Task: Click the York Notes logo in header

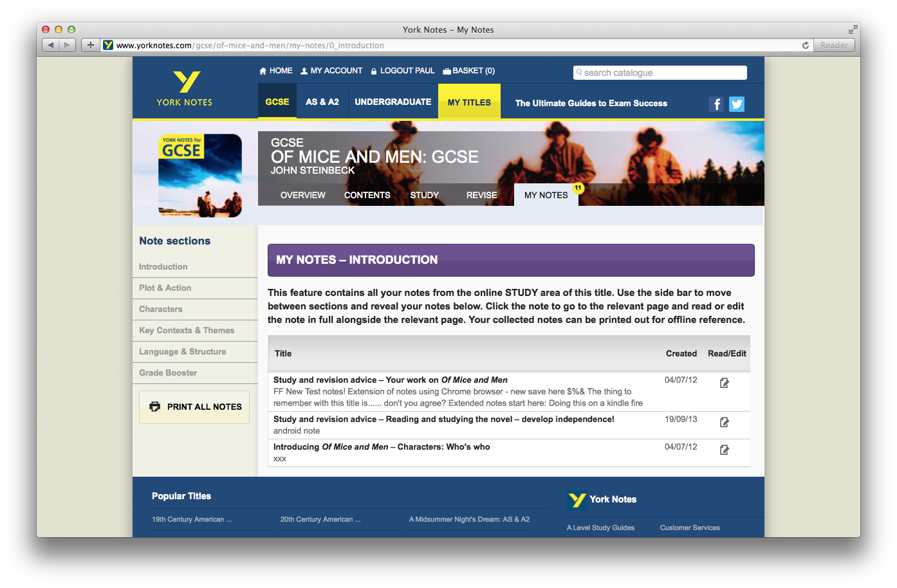Action: pos(185,89)
